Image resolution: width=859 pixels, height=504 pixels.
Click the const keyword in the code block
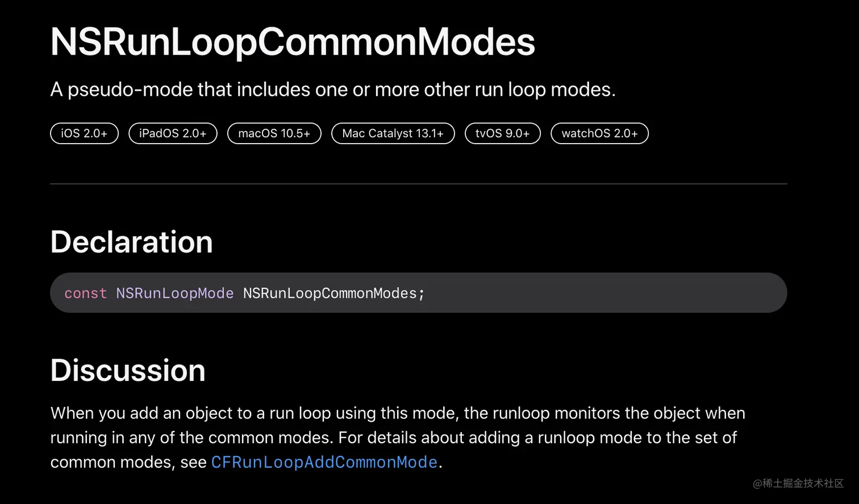tap(86, 293)
